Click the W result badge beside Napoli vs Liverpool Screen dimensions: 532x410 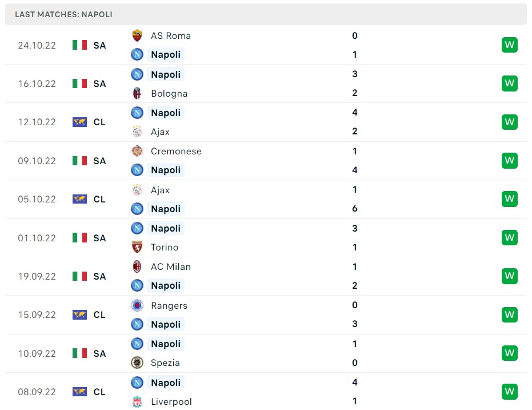509,392
